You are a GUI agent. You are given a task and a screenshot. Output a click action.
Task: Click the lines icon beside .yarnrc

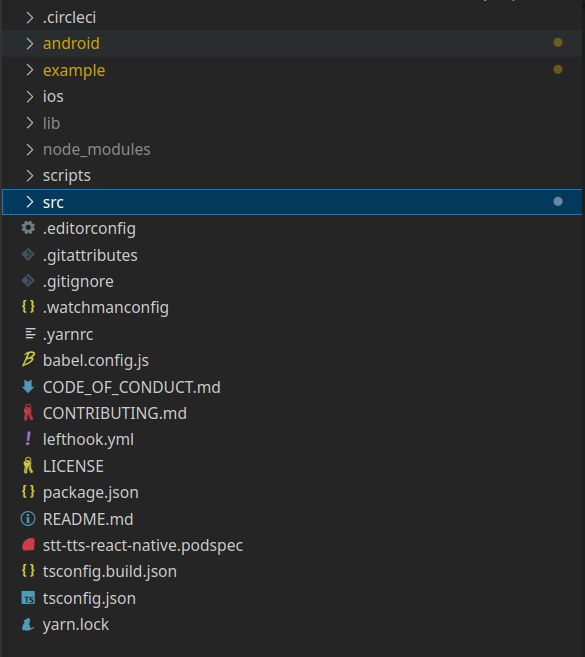click(x=30, y=334)
